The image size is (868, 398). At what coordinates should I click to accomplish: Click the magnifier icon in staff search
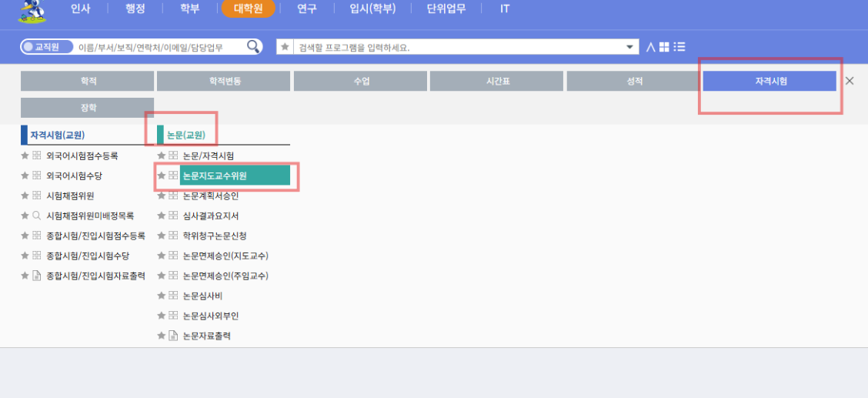254,47
